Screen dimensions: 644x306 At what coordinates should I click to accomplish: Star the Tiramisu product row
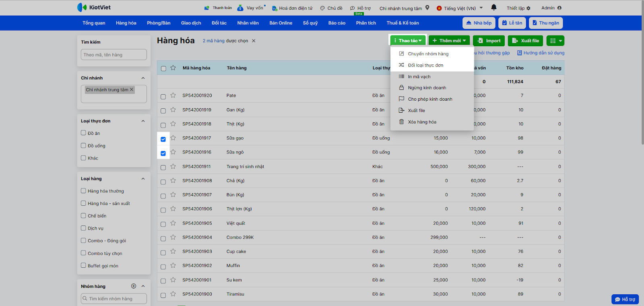[x=173, y=294]
